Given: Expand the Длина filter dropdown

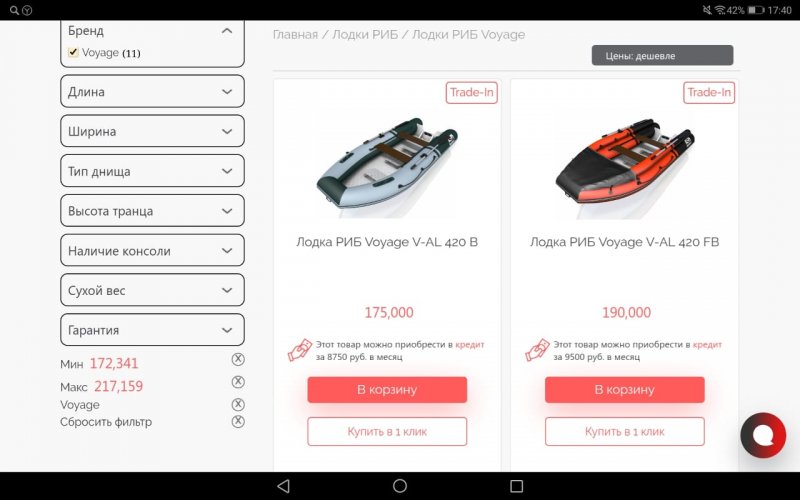Looking at the screenshot, I should 152,91.
